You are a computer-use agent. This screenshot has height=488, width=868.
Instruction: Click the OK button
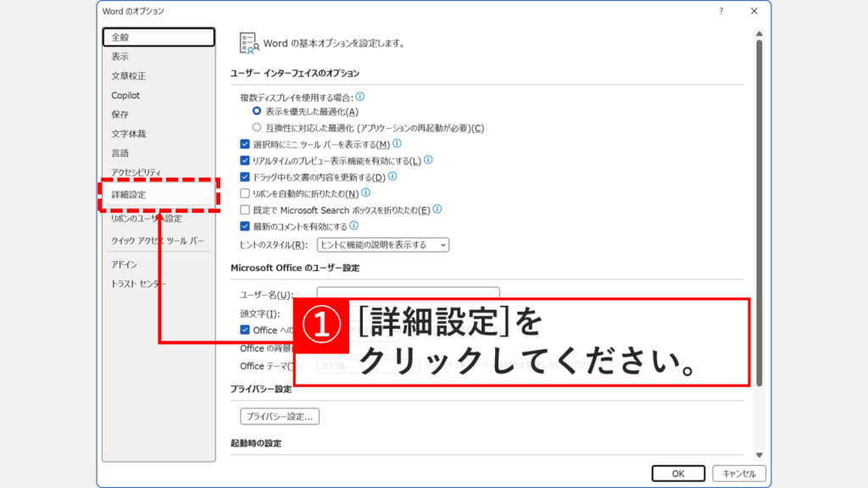tap(678, 474)
